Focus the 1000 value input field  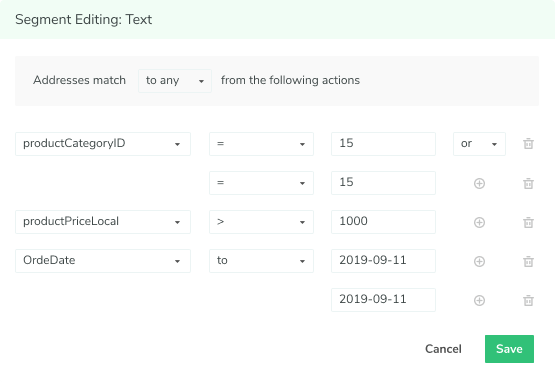point(383,222)
